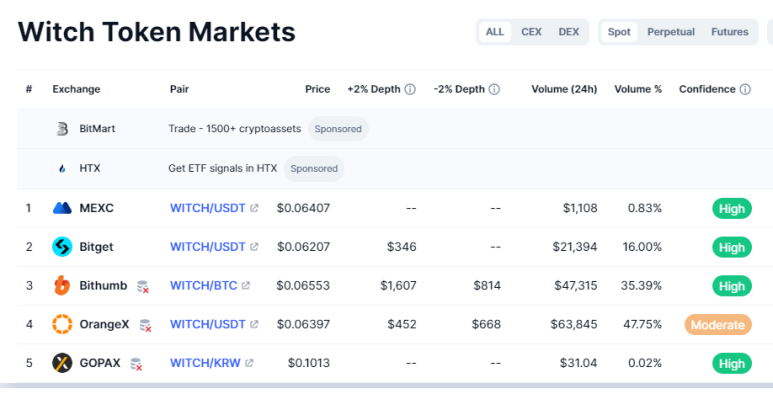The image size is (773, 394).
Task: Sort by the Exchange column header
Action: click(76, 89)
